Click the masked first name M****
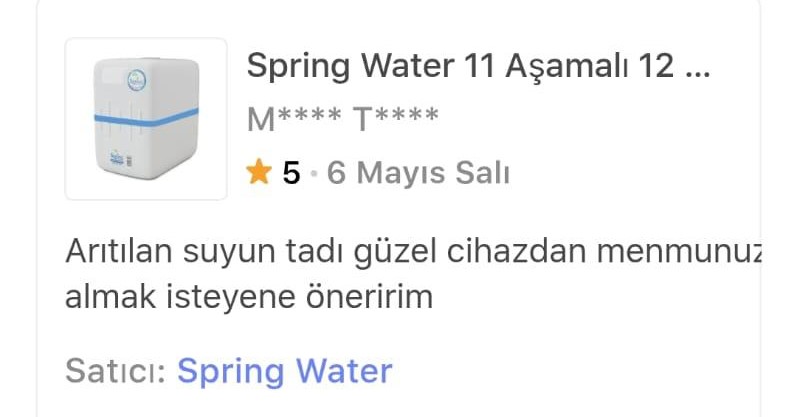This screenshot has height=417, width=797. (294, 119)
